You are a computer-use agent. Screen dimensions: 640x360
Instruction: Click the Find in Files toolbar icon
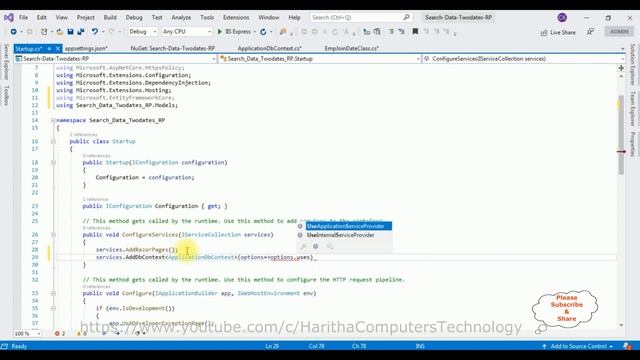pos(283,31)
